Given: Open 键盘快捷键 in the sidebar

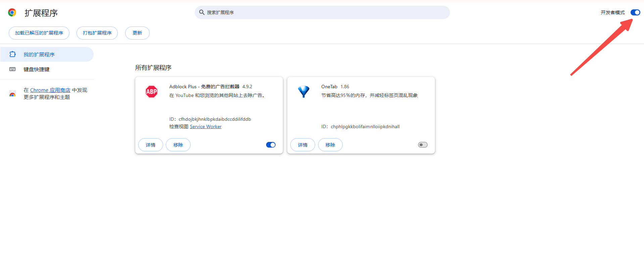Looking at the screenshot, I should coord(47,69).
